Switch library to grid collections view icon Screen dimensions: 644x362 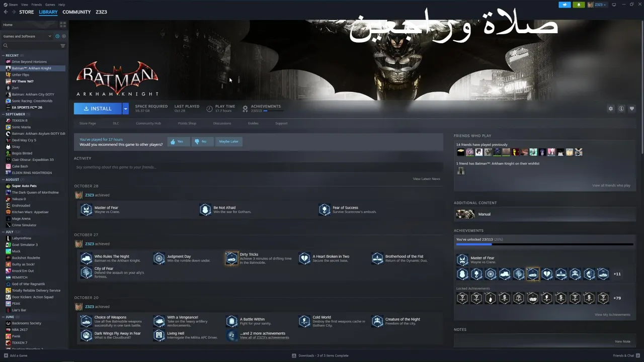point(63,24)
